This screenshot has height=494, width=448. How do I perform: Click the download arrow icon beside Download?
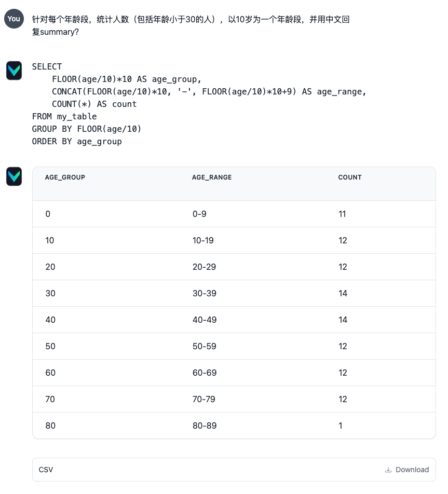pyautogui.click(x=388, y=470)
